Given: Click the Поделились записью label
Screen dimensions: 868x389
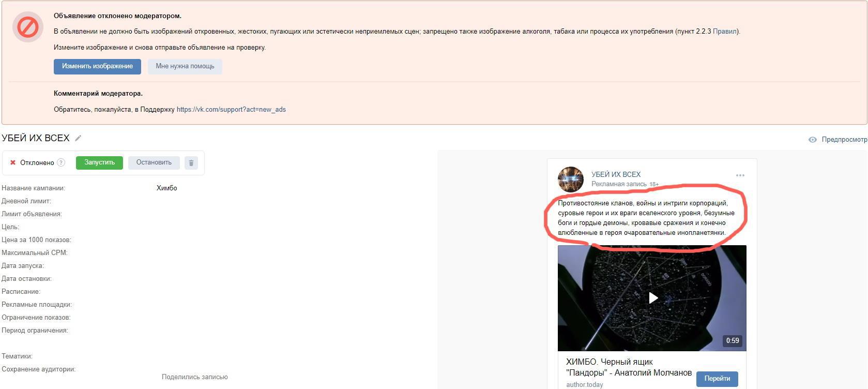Looking at the screenshot, I should coord(194,377).
